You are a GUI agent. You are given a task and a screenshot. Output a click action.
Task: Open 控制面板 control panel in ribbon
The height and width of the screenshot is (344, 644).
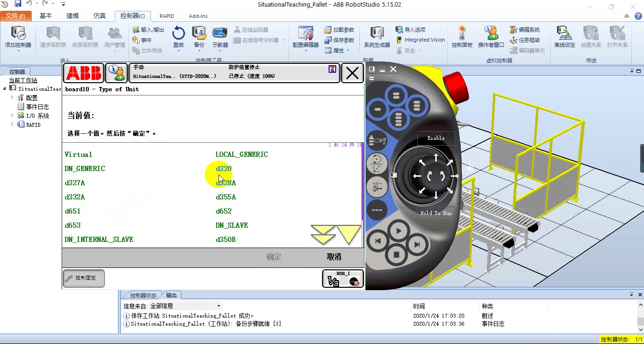462,37
